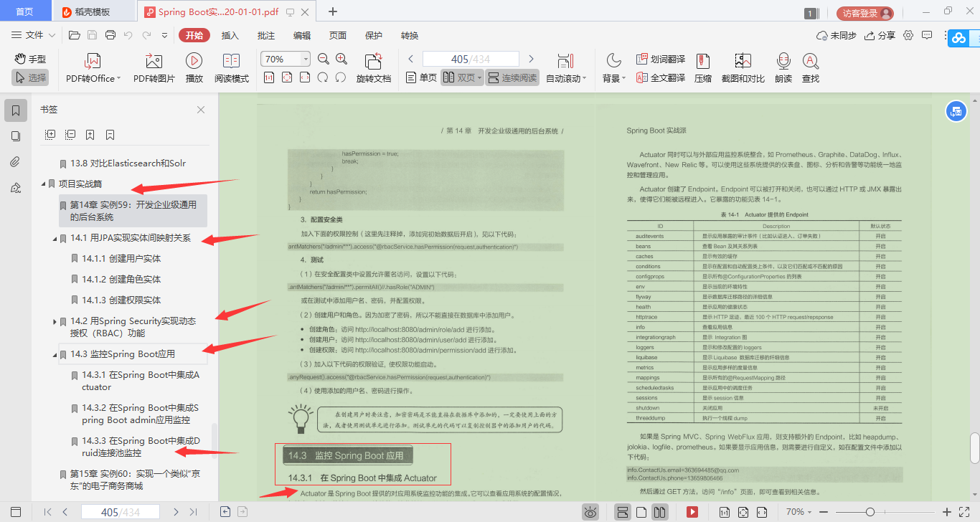Switch to the 开始 ribbon tab
Screen dimensions: 980x522
194,35
